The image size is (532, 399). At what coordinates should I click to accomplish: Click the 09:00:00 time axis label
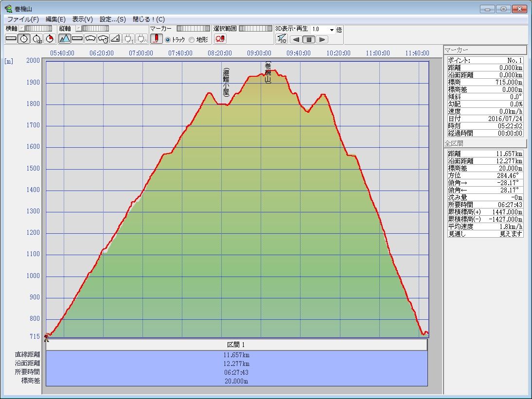click(259, 53)
